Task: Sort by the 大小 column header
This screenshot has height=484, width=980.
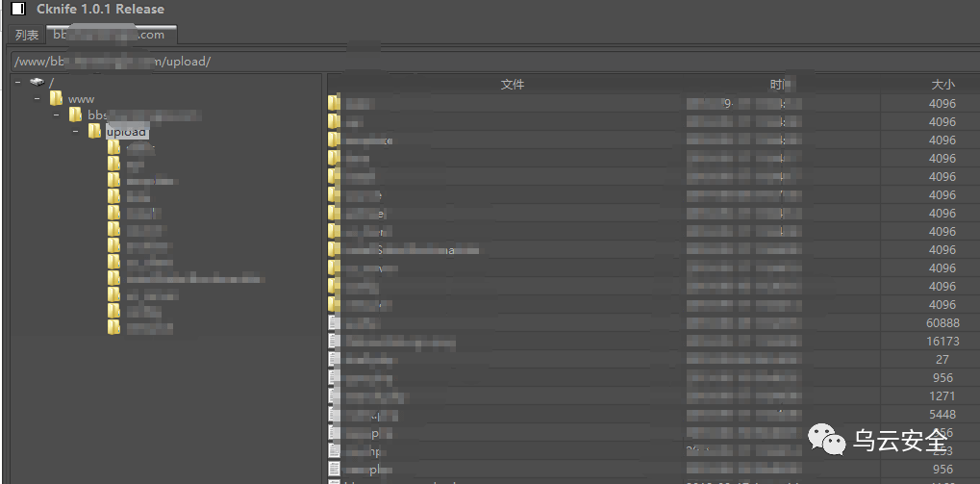Action: click(942, 85)
